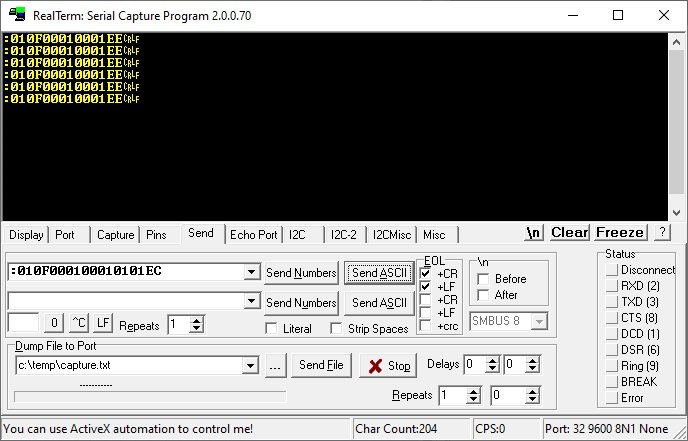This screenshot has width=688, height=441.
Task: Click the ... browse file button
Action: click(276, 366)
